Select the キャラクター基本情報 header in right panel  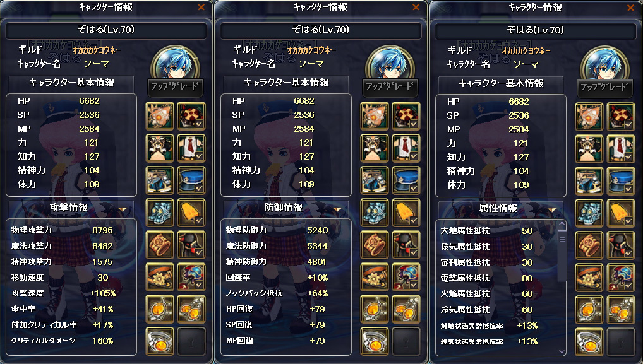coord(501,83)
